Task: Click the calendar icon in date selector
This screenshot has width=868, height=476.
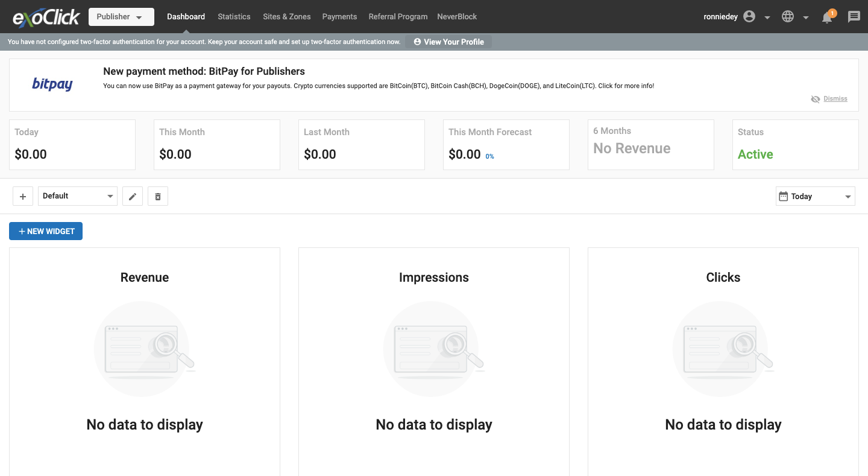Action: (x=784, y=196)
